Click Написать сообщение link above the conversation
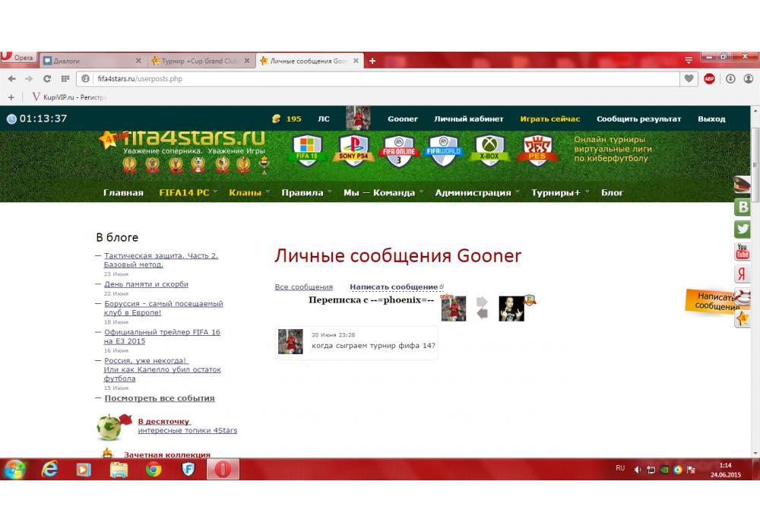This screenshot has width=760, height=532. 394,287
